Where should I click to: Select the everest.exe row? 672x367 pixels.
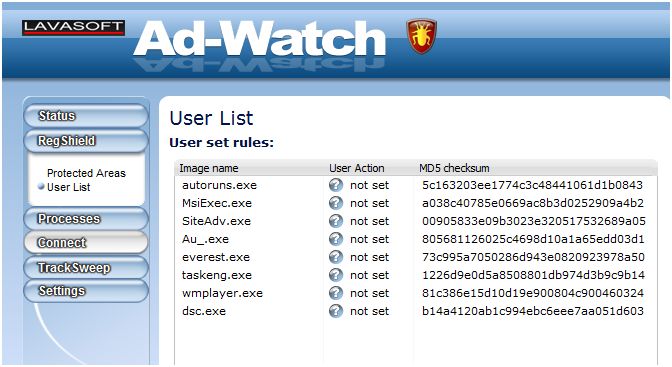(x=415, y=257)
